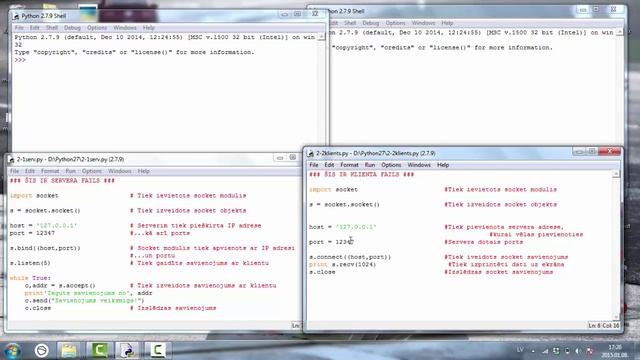This screenshot has height=360, width=640.
Task: Click 'Ln: 8 Col: 10' status in client window
Action: point(604,325)
